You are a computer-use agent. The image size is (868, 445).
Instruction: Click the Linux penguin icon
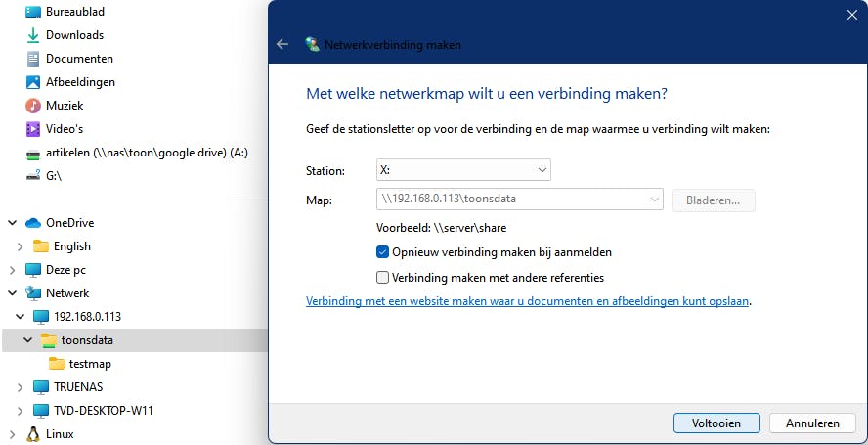tap(32, 434)
